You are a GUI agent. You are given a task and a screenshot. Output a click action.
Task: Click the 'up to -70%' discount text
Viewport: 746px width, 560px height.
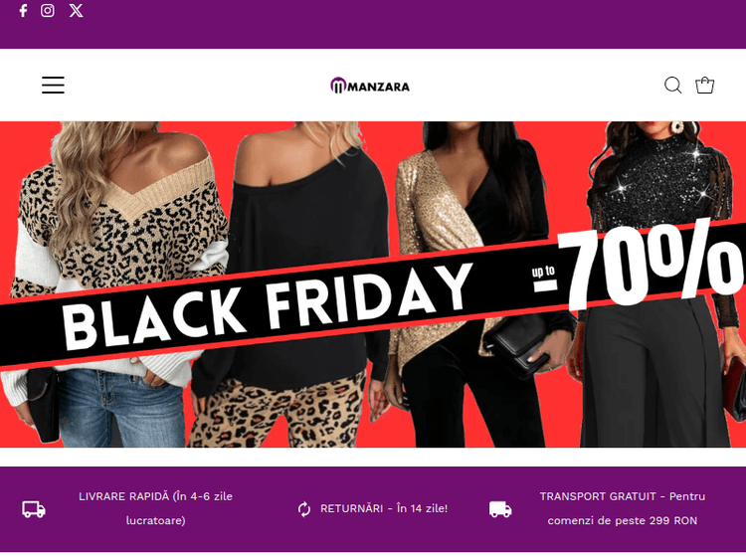[x=638, y=267]
